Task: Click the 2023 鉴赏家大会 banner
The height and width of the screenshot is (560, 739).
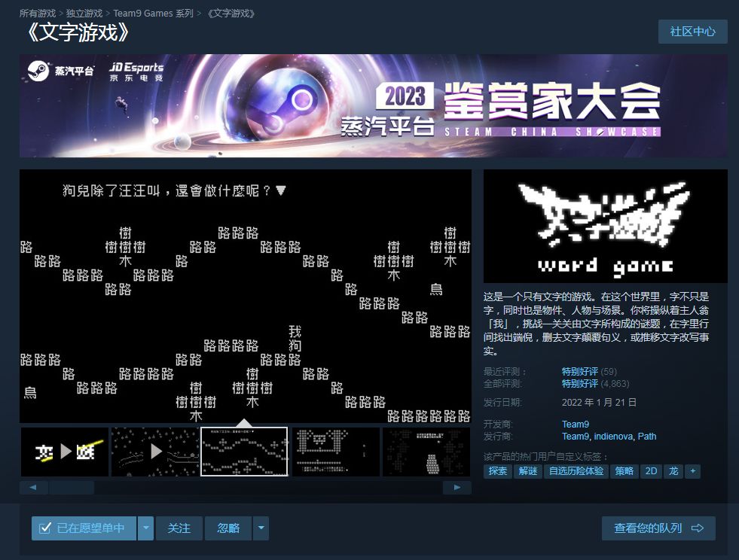Action: coord(374,105)
